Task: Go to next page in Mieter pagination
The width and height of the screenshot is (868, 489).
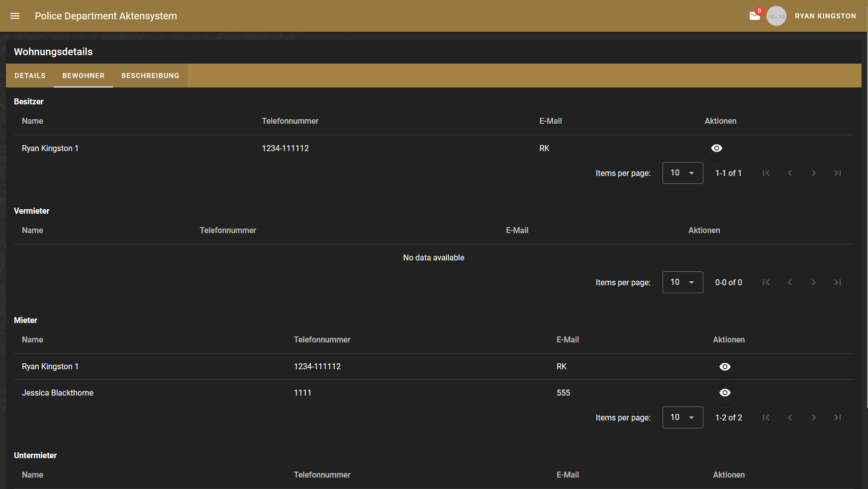Action: (814, 417)
